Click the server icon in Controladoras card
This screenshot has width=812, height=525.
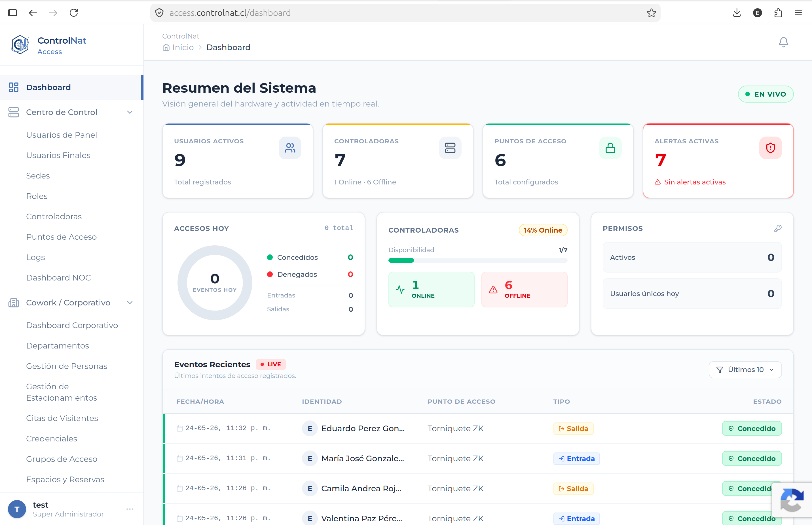click(x=450, y=148)
